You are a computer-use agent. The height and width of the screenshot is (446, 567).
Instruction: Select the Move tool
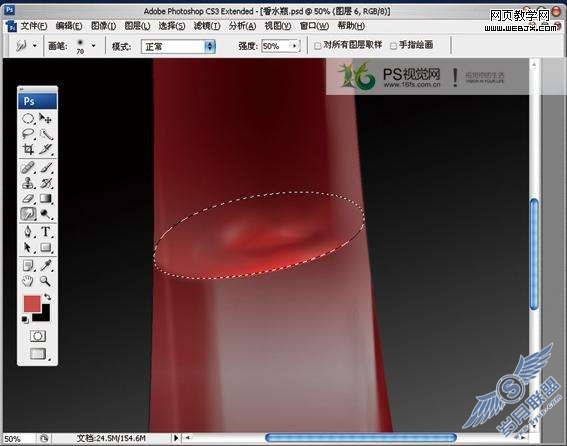tap(46, 119)
